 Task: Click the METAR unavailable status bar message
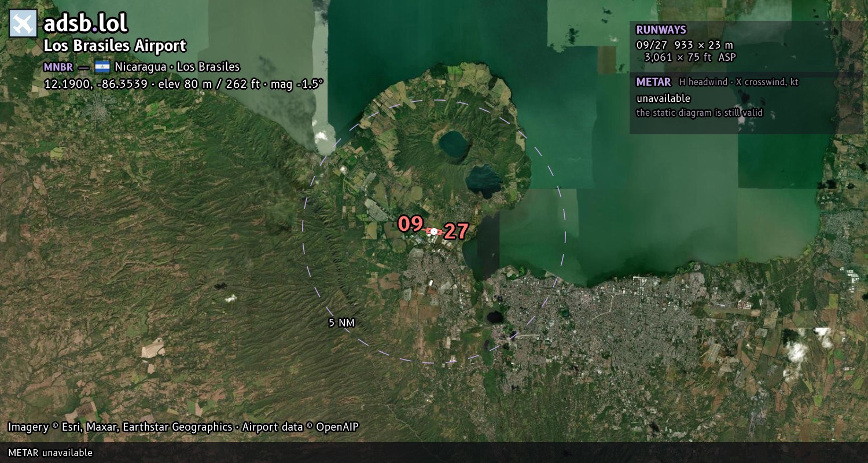50,453
